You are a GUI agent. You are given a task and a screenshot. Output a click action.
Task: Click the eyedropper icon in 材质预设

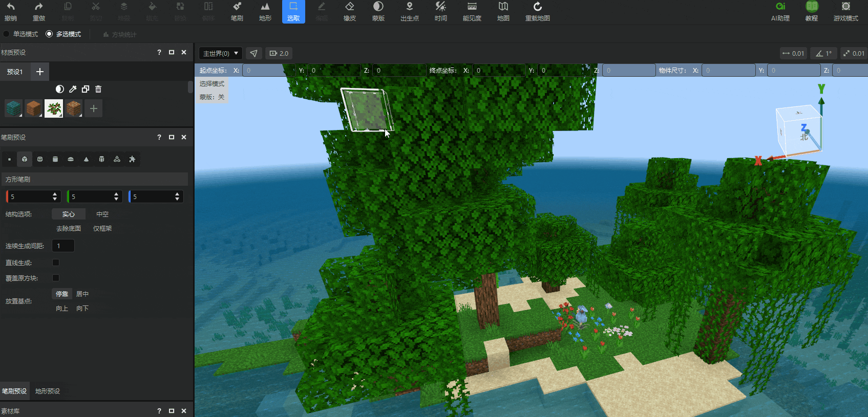tap(73, 89)
